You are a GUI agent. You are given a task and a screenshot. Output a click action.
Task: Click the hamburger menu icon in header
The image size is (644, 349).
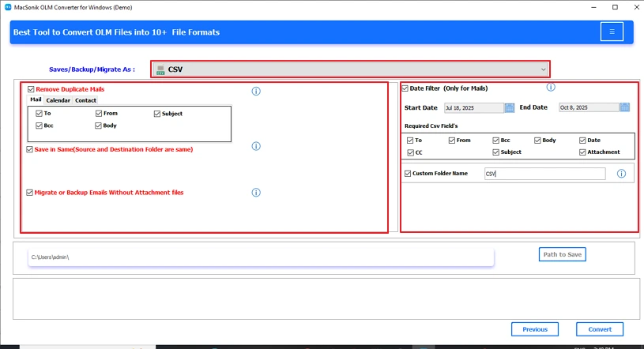tap(611, 32)
